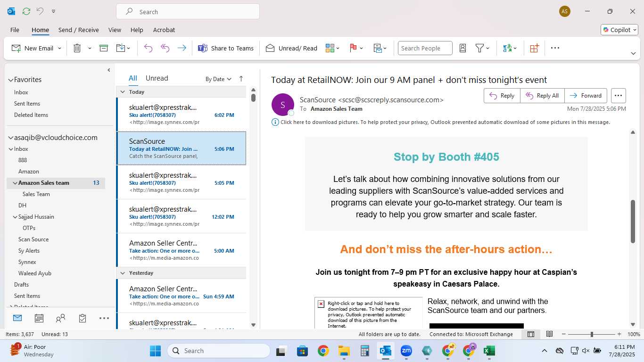Collapse the folder pane arrow
Image resolution: width=644 pixels, height=362 pixels.
pyautogui.click(x=108, y=70)
